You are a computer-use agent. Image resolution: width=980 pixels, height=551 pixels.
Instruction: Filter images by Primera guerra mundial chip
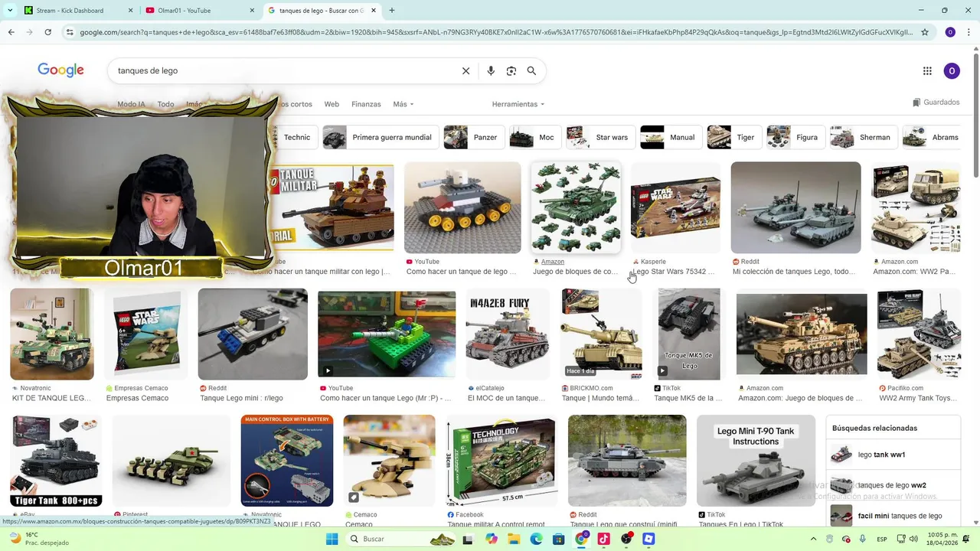(381, 137)
